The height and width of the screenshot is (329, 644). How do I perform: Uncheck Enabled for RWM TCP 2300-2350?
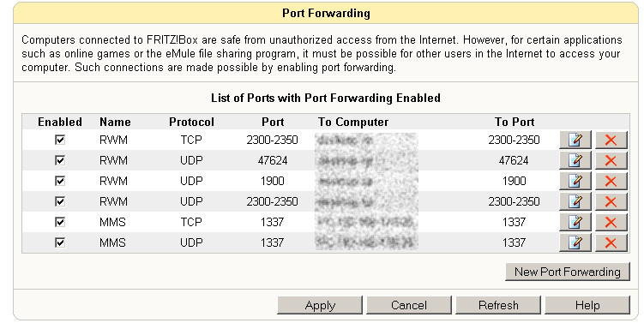pos(60,140)
